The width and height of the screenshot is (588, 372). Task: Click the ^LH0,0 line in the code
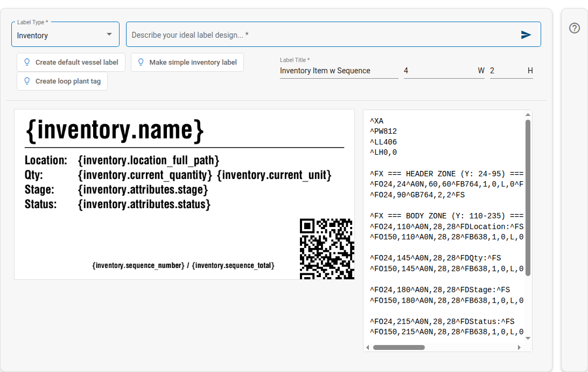tap(383, 153)
